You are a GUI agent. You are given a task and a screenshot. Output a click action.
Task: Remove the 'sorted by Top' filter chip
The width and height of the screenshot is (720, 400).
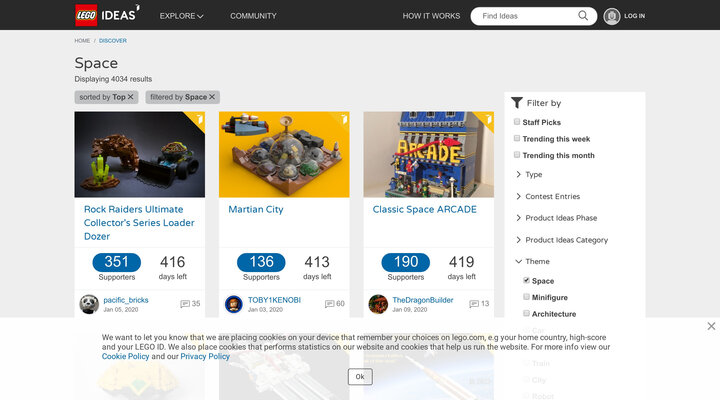130,97
